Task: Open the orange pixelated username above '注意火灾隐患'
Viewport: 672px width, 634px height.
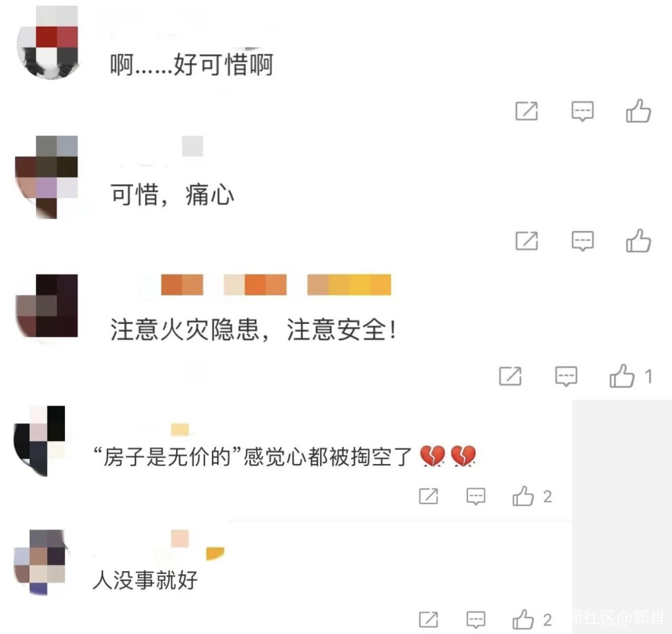Action: click(x=276, y=285)
